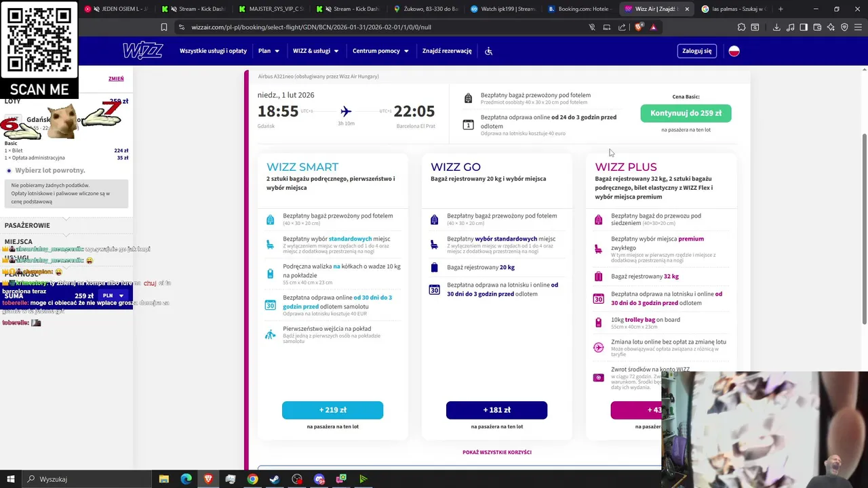Click the share page icon in address bar
The image size is (868, 488).
coord(622,27)
